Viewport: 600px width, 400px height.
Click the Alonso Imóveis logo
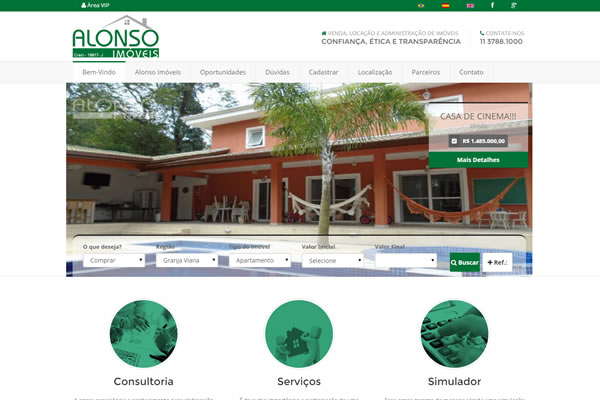(x=115, y=36)
